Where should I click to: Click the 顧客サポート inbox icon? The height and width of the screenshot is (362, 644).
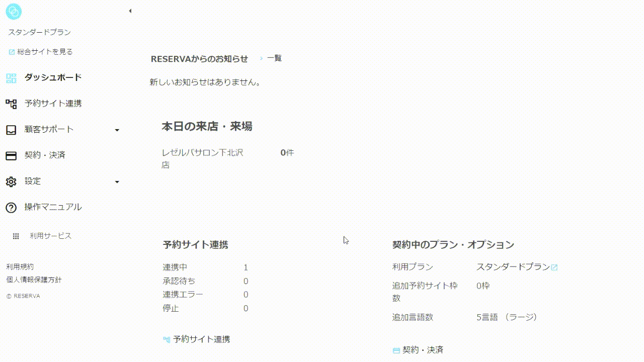pos(11,130)
